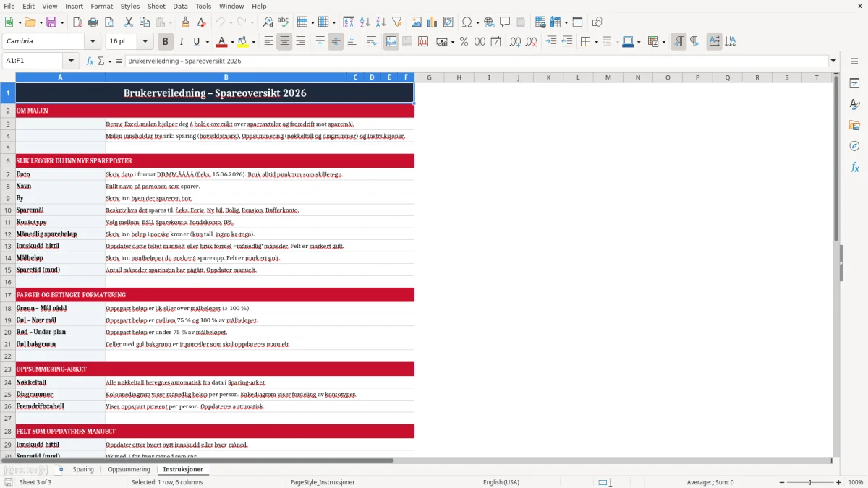The height and width of the screenshot is (488, 868).
Task: Click the Insert Image icon
Action: [417, 22]
